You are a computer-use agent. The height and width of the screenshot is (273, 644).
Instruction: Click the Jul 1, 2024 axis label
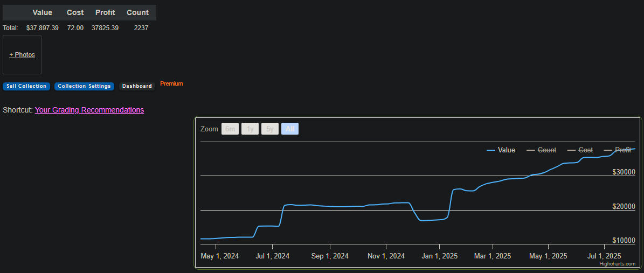[272, 256]
